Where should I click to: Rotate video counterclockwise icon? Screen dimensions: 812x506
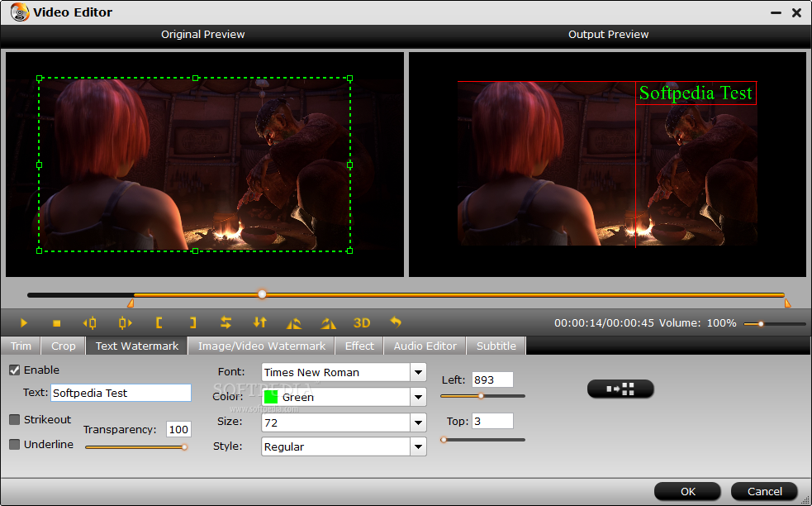tap(294, 323)
